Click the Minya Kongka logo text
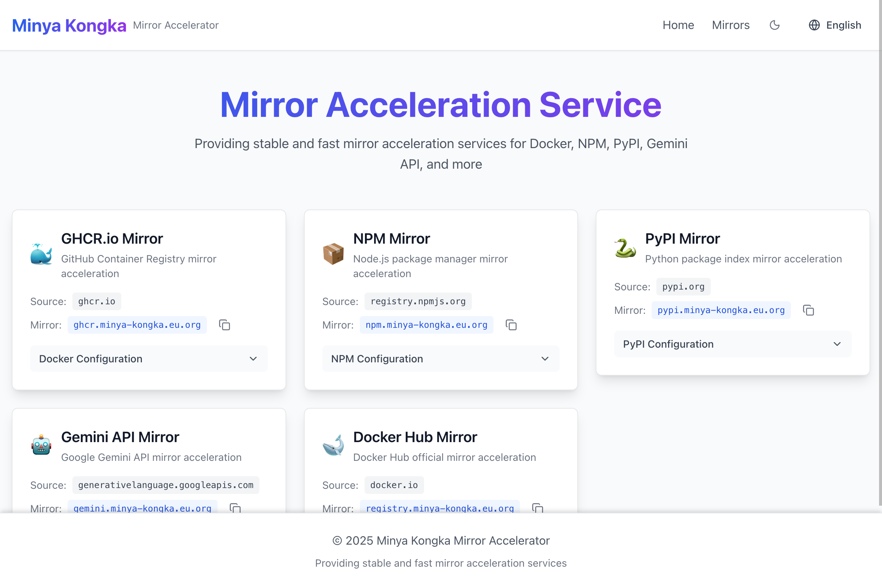The image size is (882, 588). pos(69,25)
